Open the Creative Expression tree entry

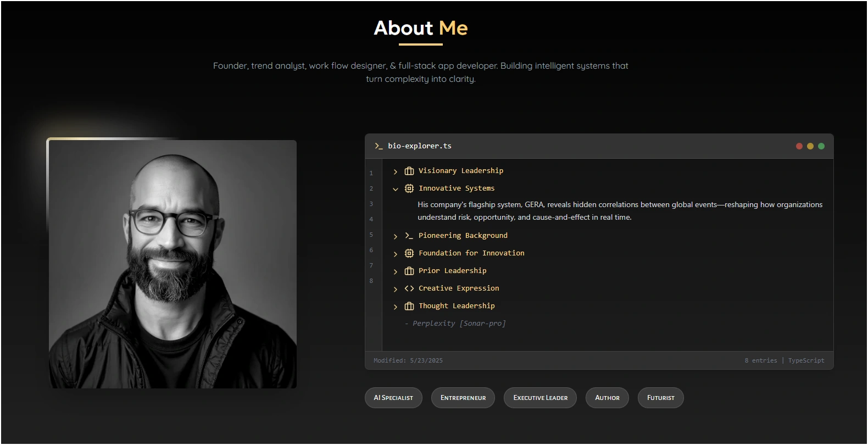(459, 288)
